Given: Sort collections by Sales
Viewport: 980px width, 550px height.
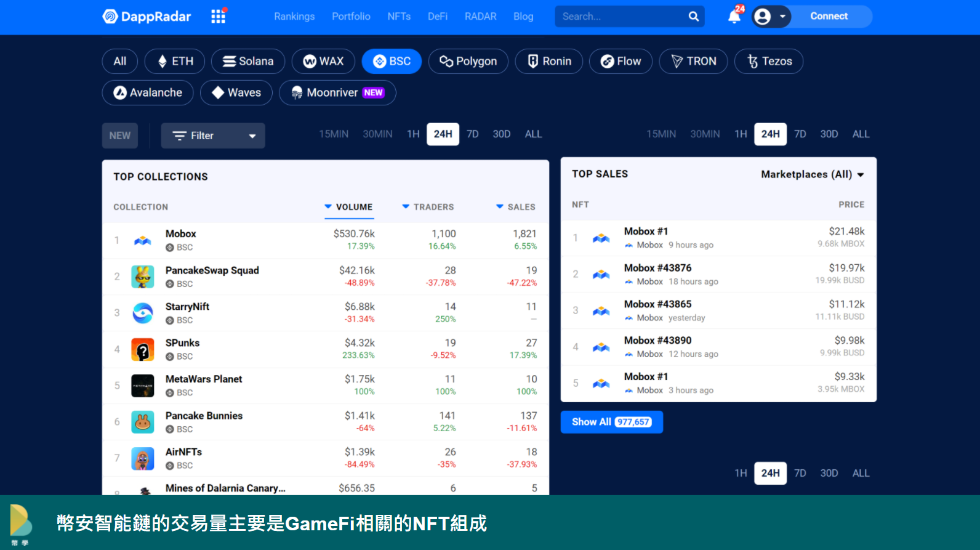Looking at the screenshot, I should [516, 207].
